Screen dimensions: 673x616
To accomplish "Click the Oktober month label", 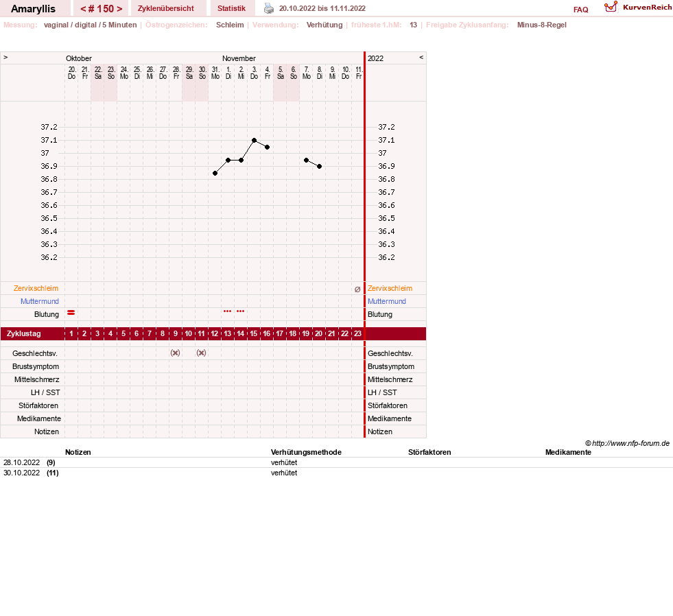I will point(78,58).
